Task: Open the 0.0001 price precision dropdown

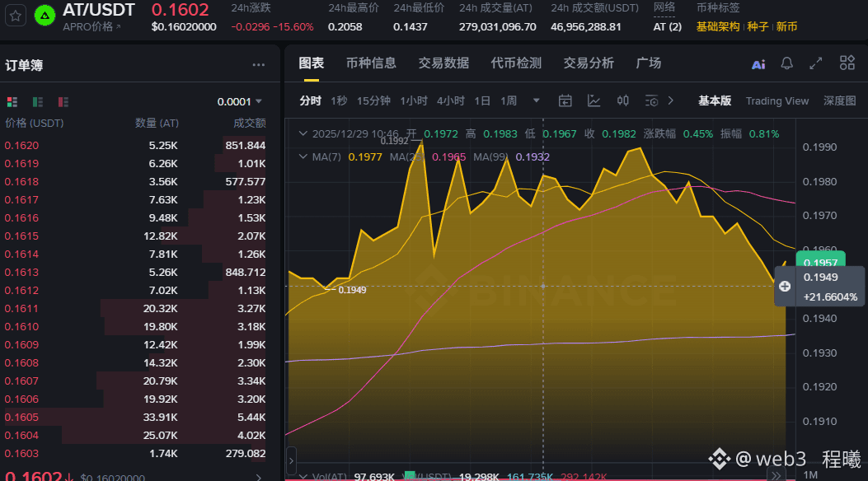Action: (x=239, y=102)
